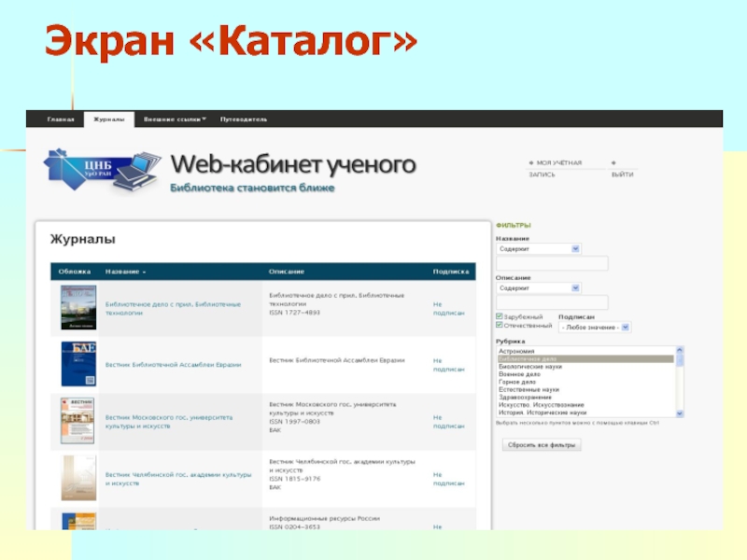Select История. Исторические науки in Рубрика list
747x560 pixels.
click(585, 413)
